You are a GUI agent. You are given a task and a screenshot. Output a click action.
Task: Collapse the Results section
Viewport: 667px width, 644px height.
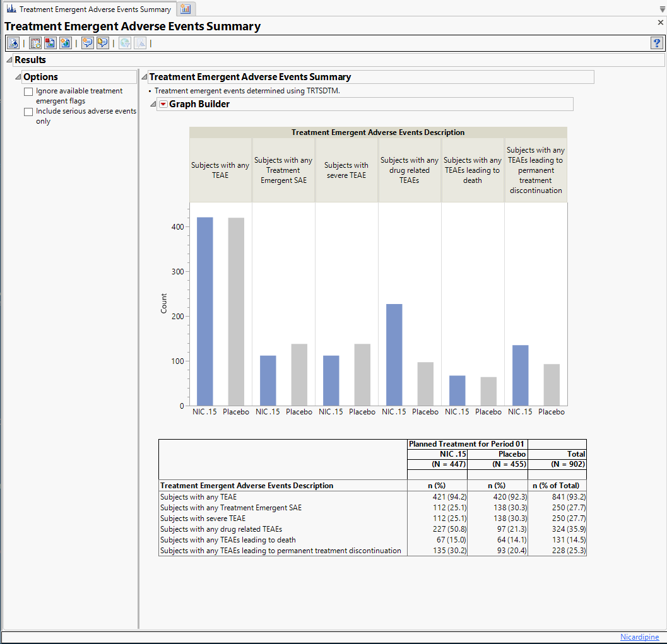click(x=9, y=60)
